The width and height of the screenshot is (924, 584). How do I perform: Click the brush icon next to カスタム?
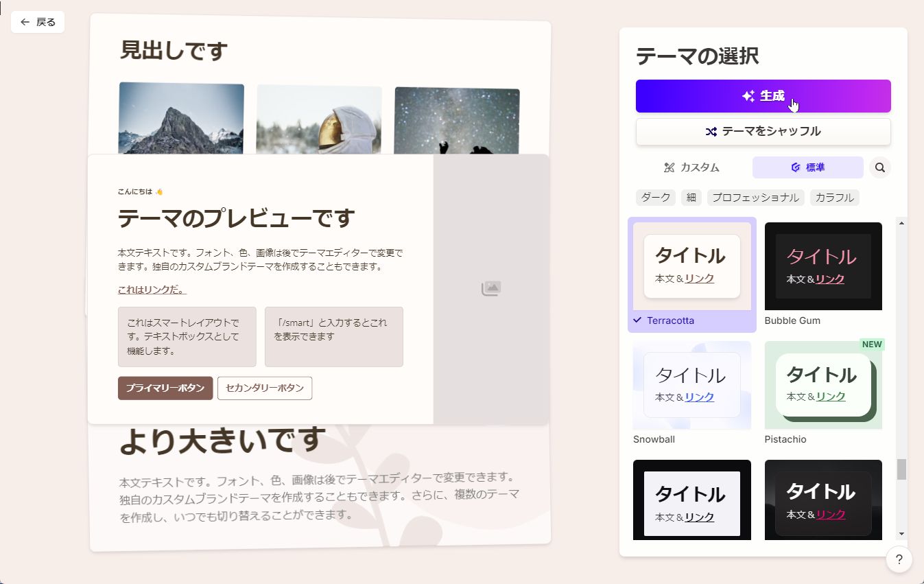tap(669, 167)
